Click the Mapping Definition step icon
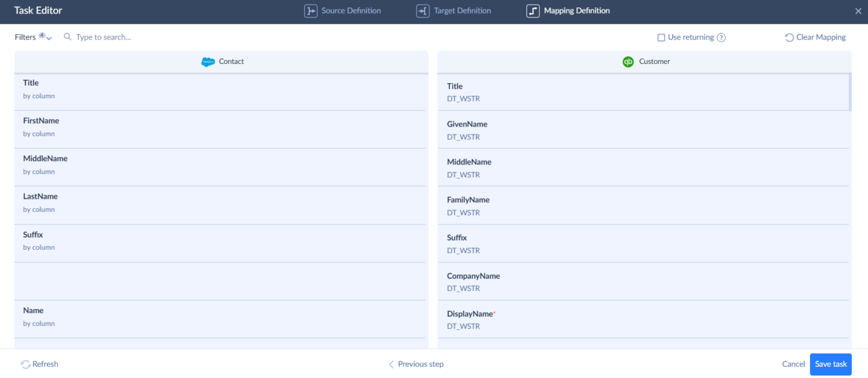 [x=532, y=11]
